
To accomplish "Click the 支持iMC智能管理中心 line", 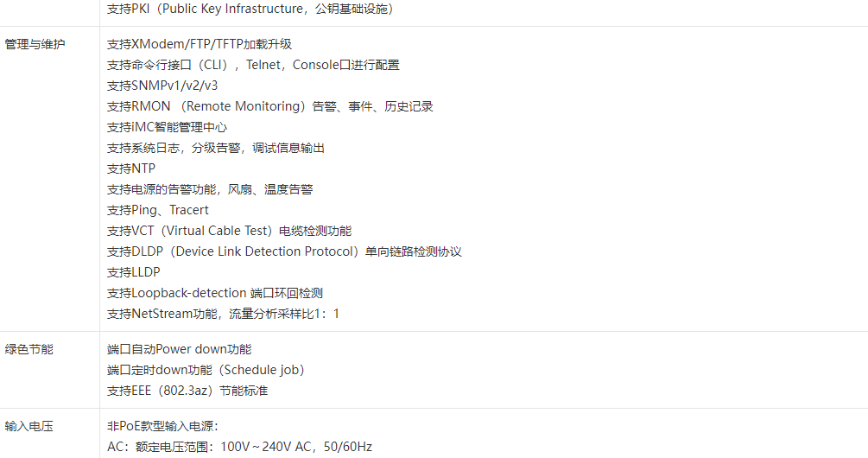I will 167,127.
